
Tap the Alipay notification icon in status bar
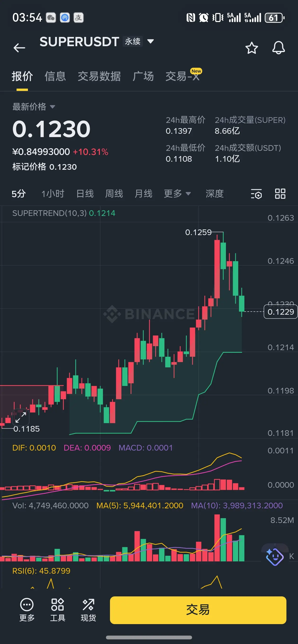(x=79, y=18)
